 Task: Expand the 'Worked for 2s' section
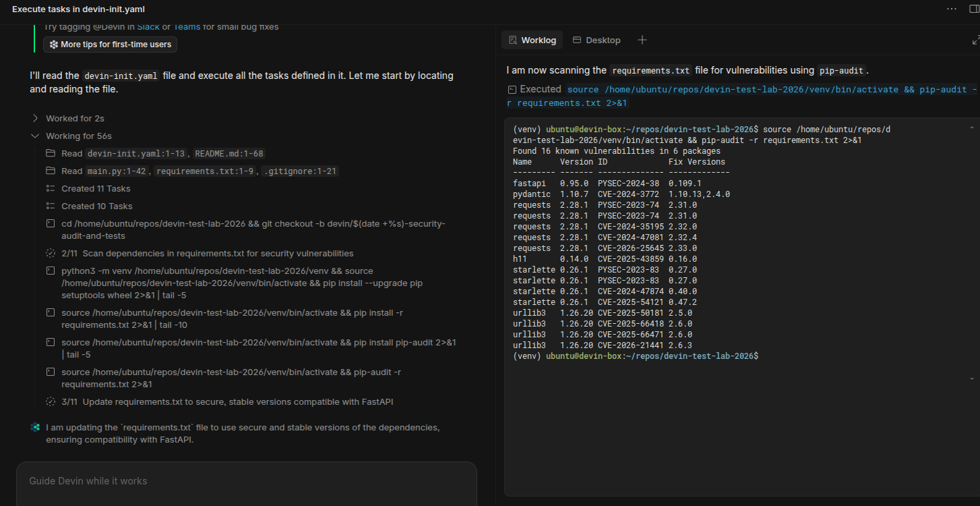click(35, 119)
